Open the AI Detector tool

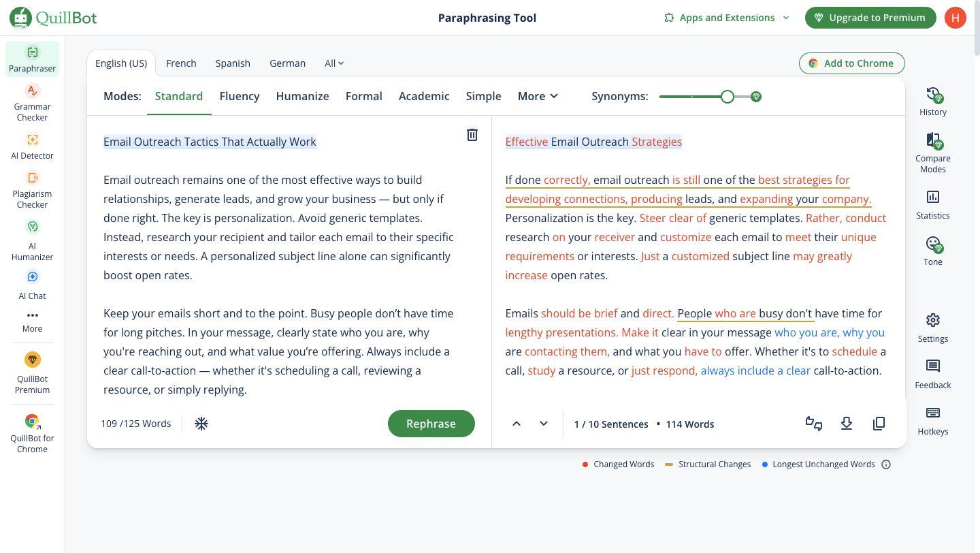[32, 146]
